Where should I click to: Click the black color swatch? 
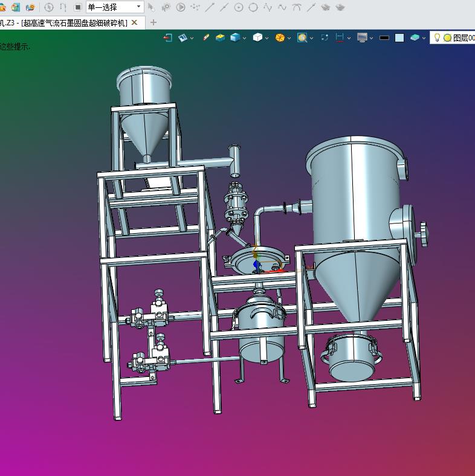(x=384, y=38)
